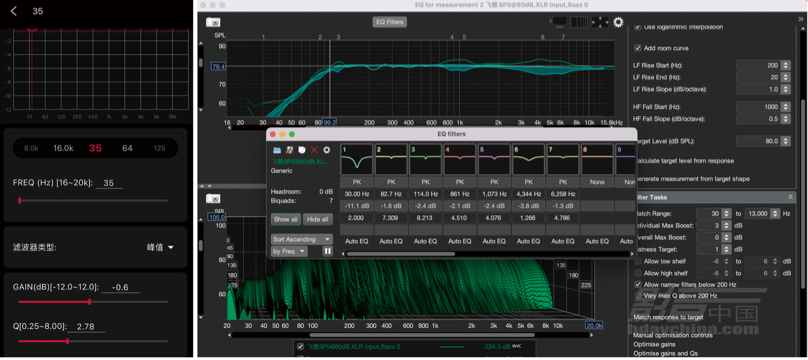Click Manual optimisation controls
This screenshot has height=360, width=808.
click(x=673, y=335)
